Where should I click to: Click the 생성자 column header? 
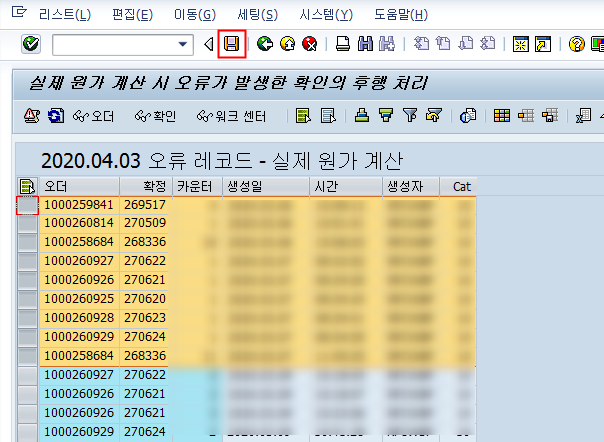(411, 187)
